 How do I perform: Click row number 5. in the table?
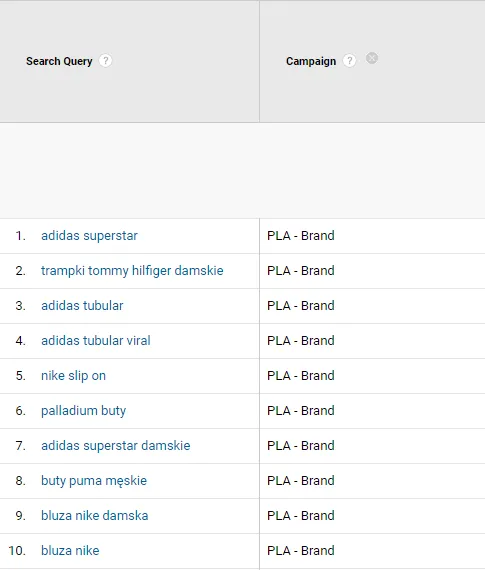coord(20,376)
